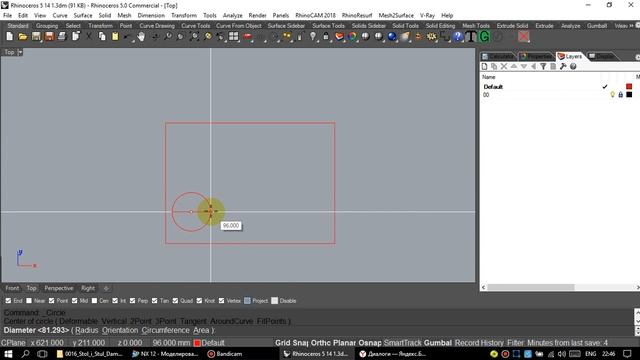Click the delete layer X icon
Screen dimensions: 640x360
pyautogui.click(x=504, y=66)
